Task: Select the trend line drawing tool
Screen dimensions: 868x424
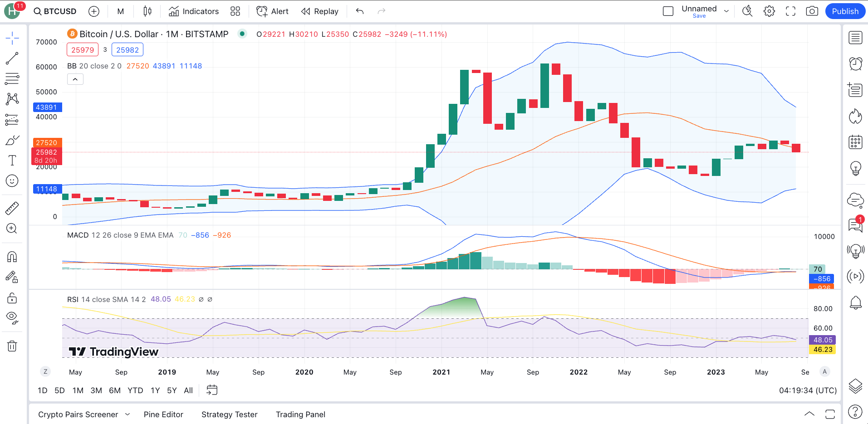Action: (12, 58)
